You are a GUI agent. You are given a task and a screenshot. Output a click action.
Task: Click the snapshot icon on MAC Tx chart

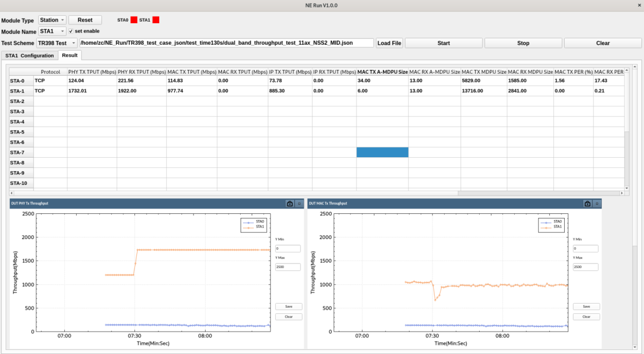point(587,204)
